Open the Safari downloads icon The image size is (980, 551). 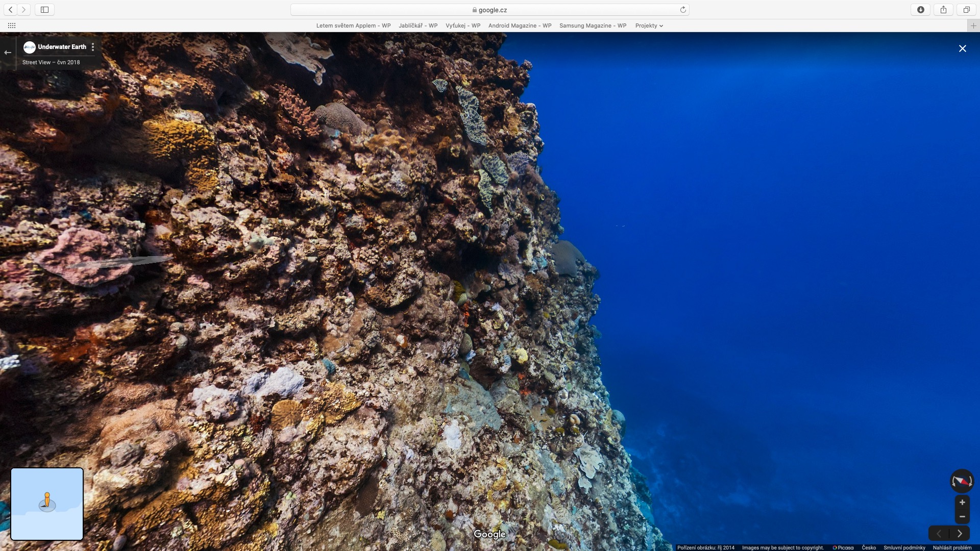click(921, 10)
